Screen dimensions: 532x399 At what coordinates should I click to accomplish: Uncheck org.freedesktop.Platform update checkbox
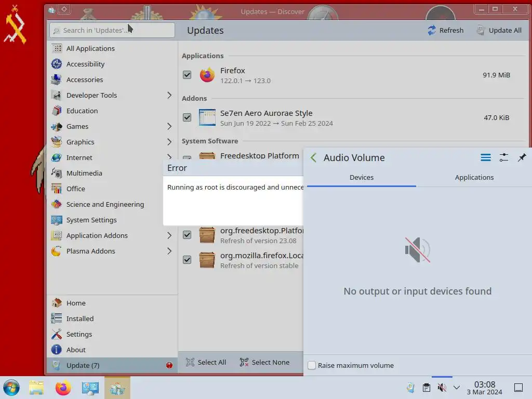(x=187, y=235)
